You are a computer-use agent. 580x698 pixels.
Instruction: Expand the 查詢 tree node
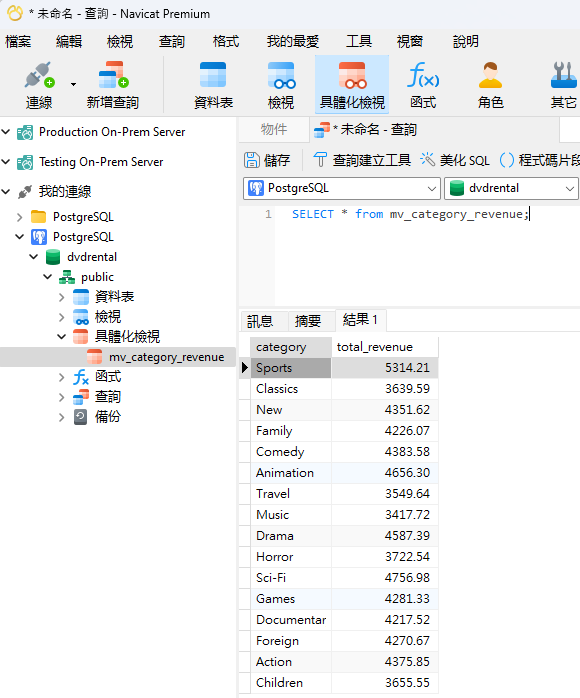(x=62, y=397)
